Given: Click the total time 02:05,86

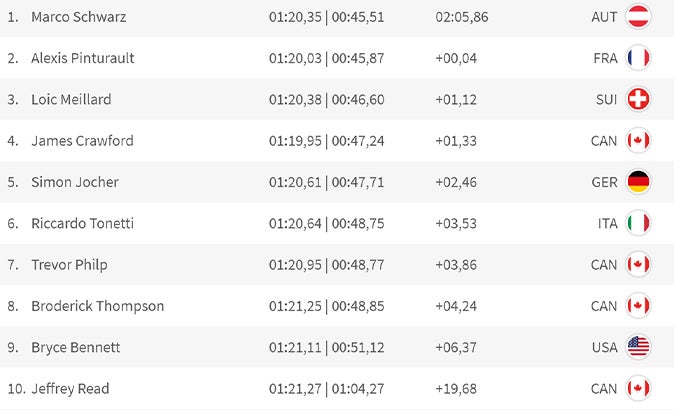Looking at the screenshot, I should pyautogui.click(x=462, y=17).
